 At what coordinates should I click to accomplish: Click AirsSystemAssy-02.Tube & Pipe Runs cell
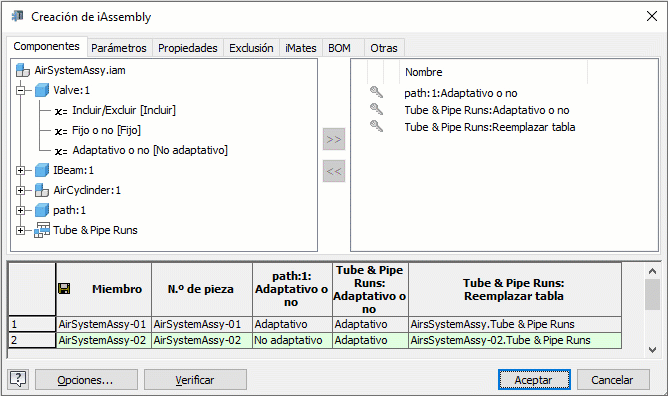(x=515, y=340)
